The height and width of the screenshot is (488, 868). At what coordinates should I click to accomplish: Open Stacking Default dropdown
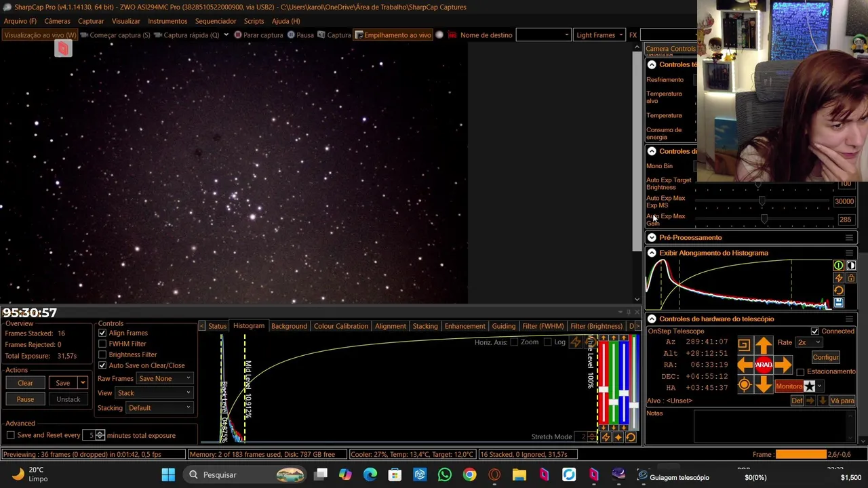[x=159, y=408]
